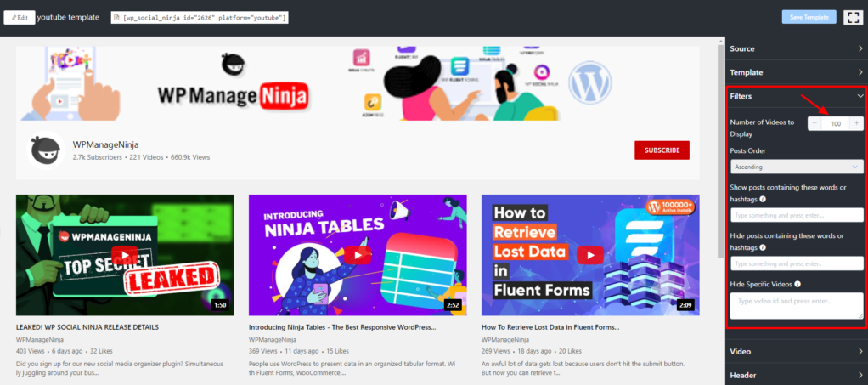Image resolution: width=868 pixels, height=385 pixels.
Task: Click info icon beside Hide Specific Videos
Action: click(x=798, y=284)
